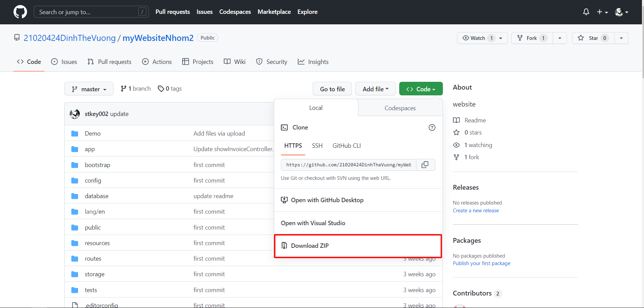Star the repository
The width and height of the screenshot is (644, 308).
[x=592, y=38]
